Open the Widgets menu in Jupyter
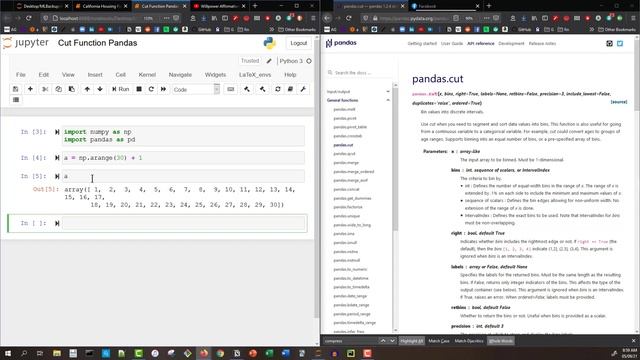This screenshot has height=360, width=640. click(x=215, y=75)
